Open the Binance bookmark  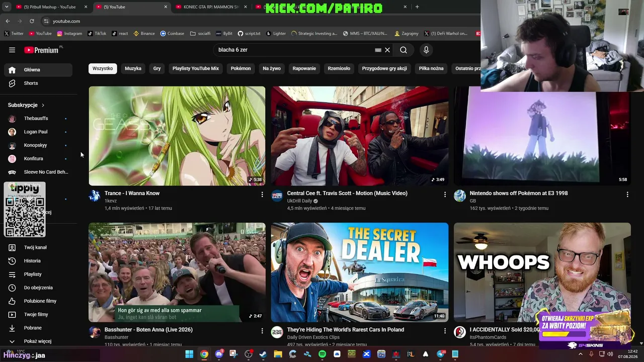143,34
